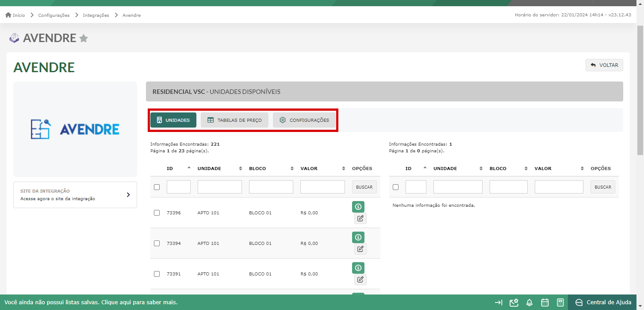This screenshot has width=644, height=310.
Task: Open the starred envelope icon in bottom bar
Action: pos(514,302)
